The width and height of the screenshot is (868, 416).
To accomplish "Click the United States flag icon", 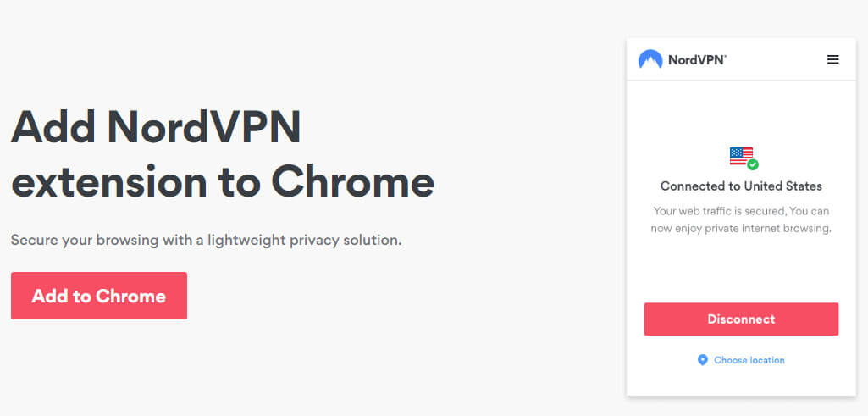I will (741, 156).
